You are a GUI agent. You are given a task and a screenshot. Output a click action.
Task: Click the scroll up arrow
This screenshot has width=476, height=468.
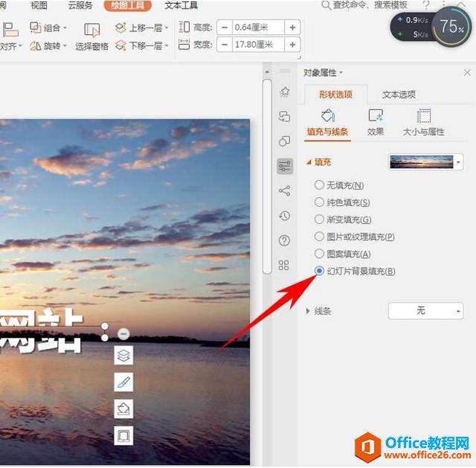point(267,72)
